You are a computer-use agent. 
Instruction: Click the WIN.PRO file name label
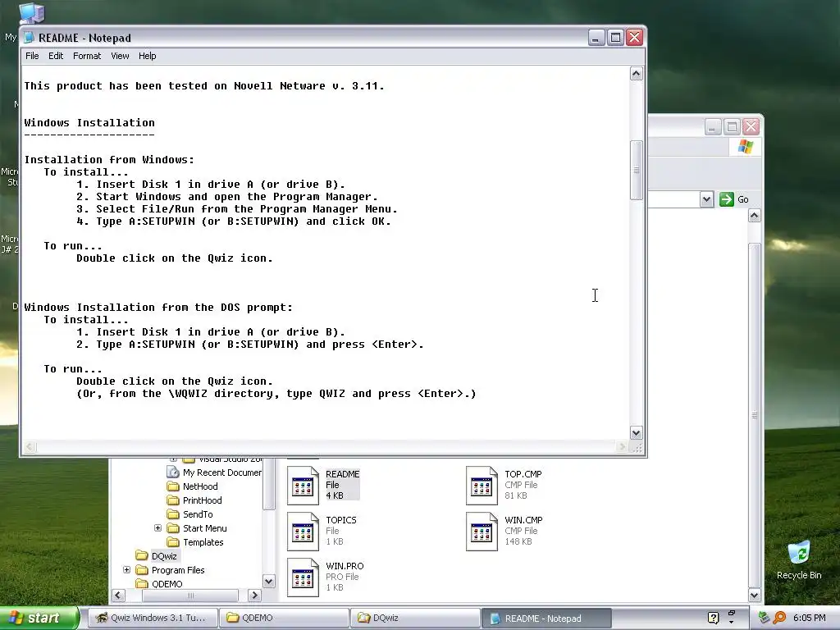(x=345, y=566)
